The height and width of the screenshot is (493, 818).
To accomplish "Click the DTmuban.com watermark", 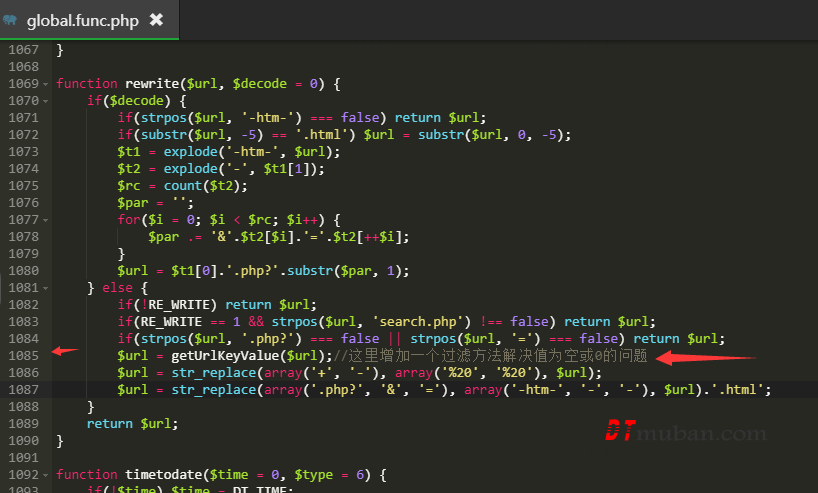I will (x=685, y=432).
